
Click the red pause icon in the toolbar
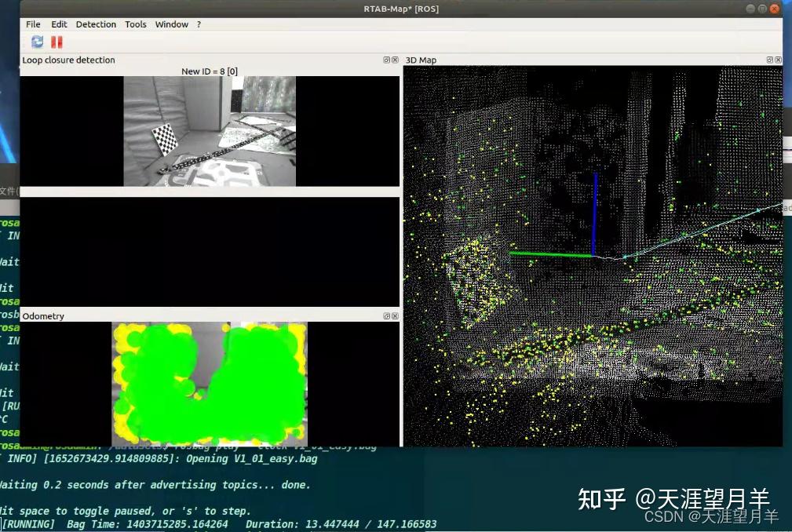(x=56, y=42)
